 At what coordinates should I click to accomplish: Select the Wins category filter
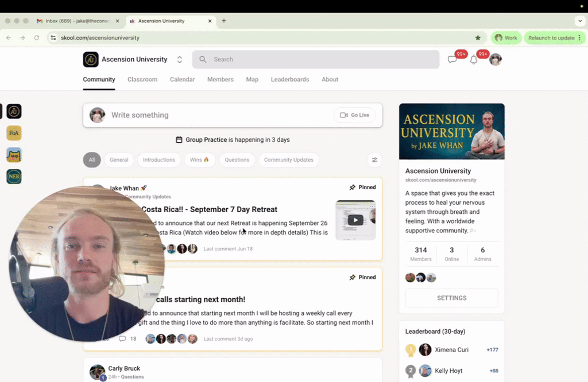(199, 160)
